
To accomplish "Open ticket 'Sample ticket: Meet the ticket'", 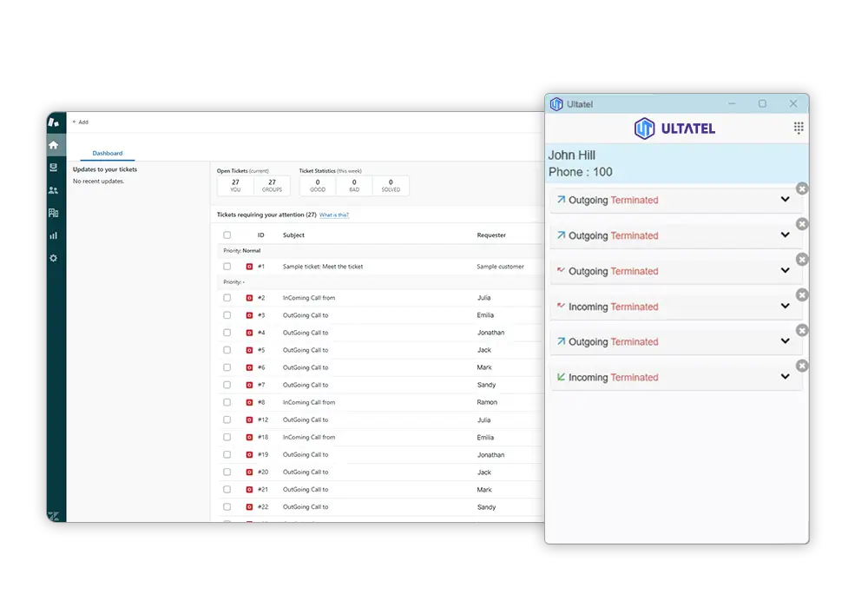I will coord(323,267).
